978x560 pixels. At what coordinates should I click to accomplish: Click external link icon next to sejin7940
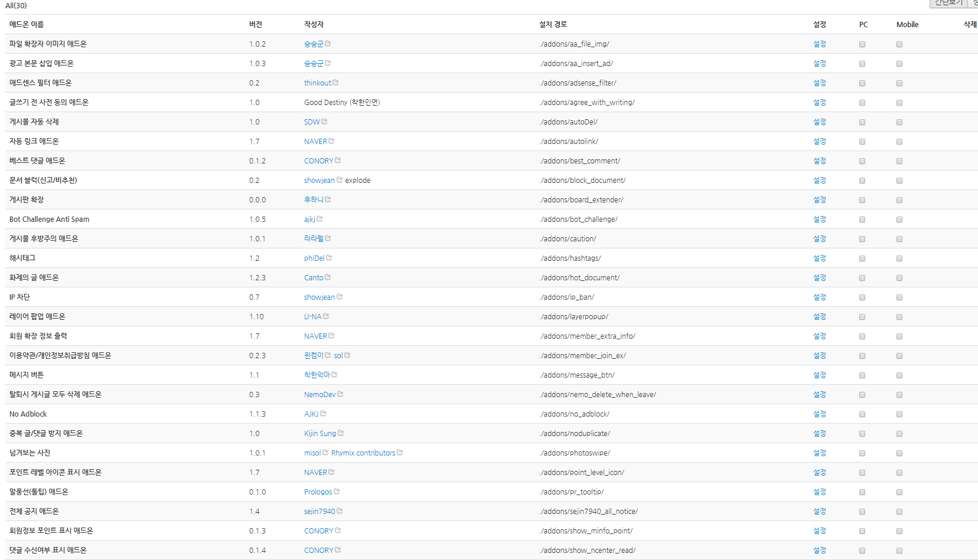tap(340, 511)
